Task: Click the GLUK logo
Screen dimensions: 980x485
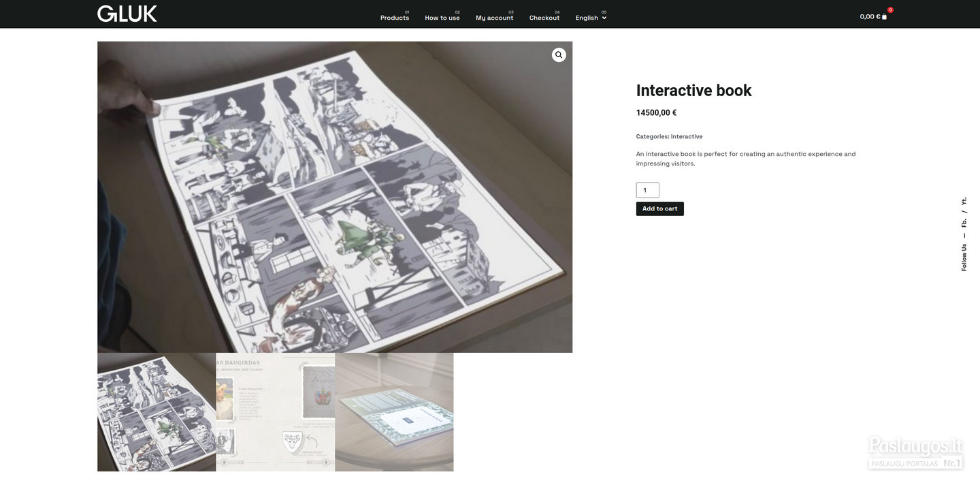Action: (127, 14)
